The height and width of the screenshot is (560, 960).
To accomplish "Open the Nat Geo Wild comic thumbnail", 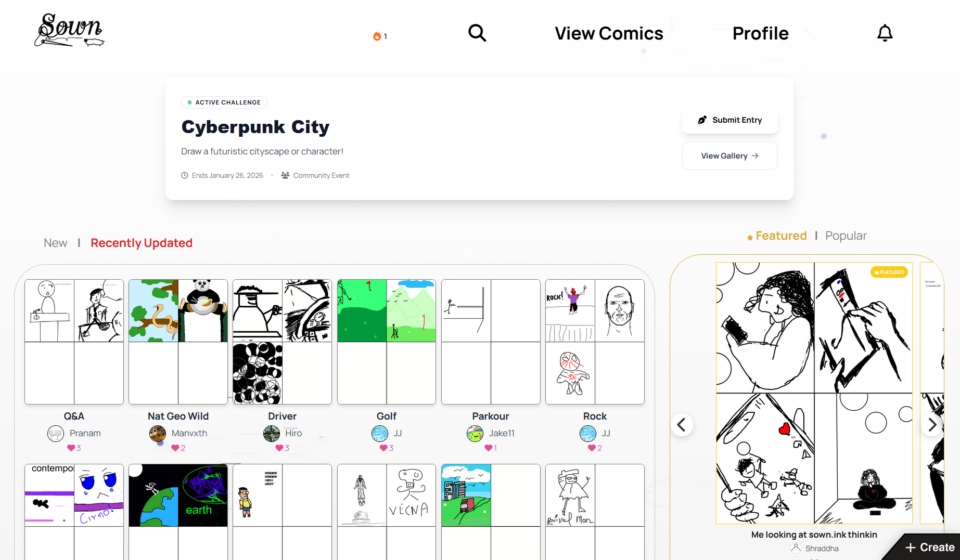I will pos(178,342).
